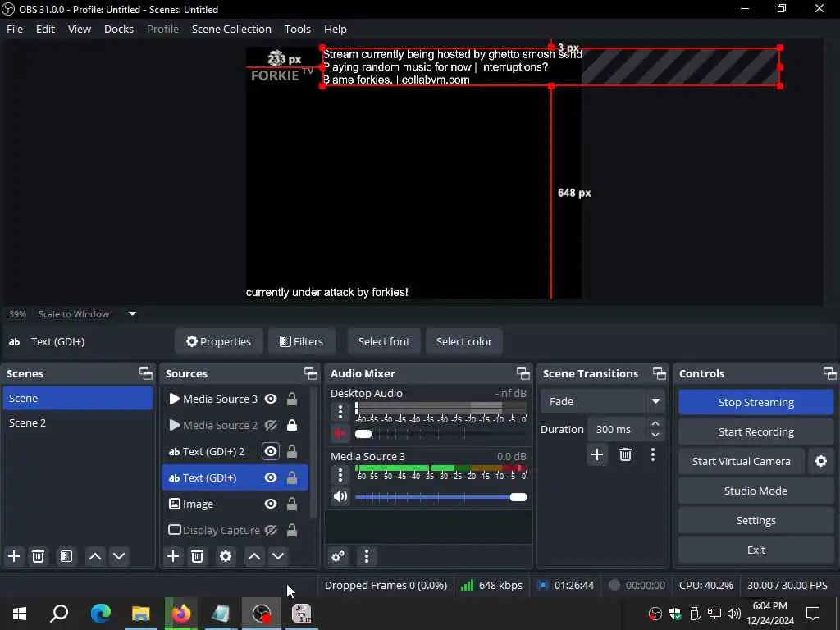The image size is (840, 630).
Task: Add a new scene with plus icon
Action: click(x=14, y=556)
